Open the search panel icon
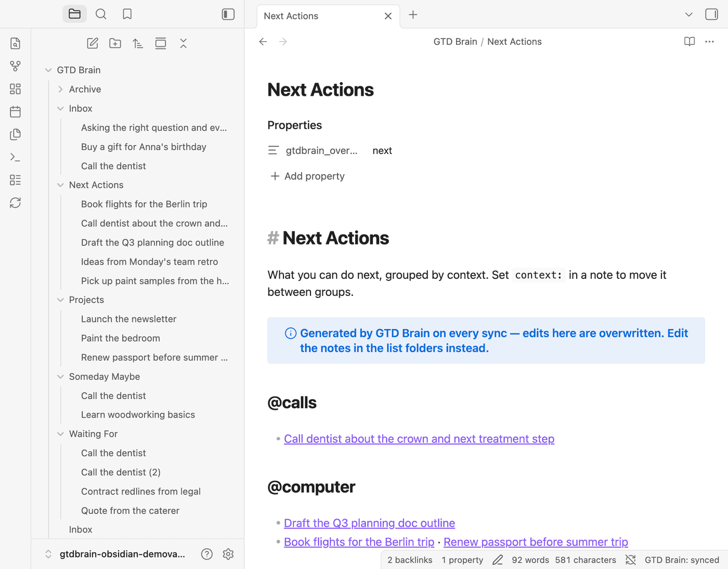This screenshot has height=569, width=728. coord(101,14)
